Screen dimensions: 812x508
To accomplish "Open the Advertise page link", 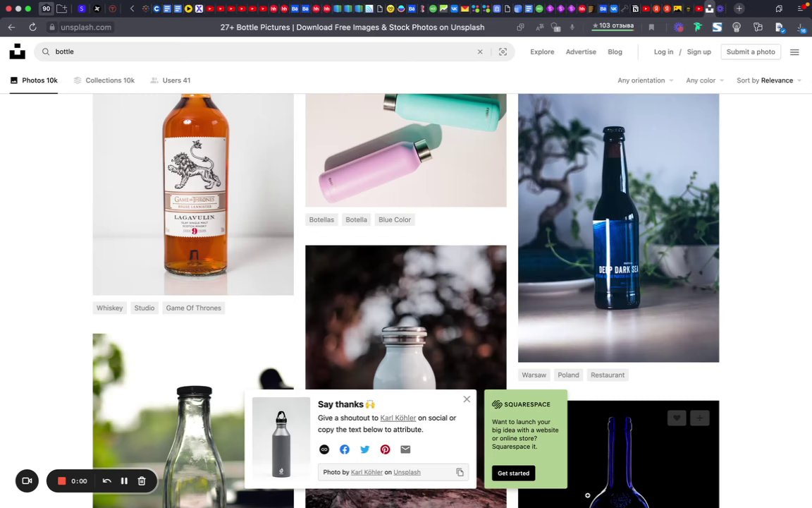I will [581, 52].
